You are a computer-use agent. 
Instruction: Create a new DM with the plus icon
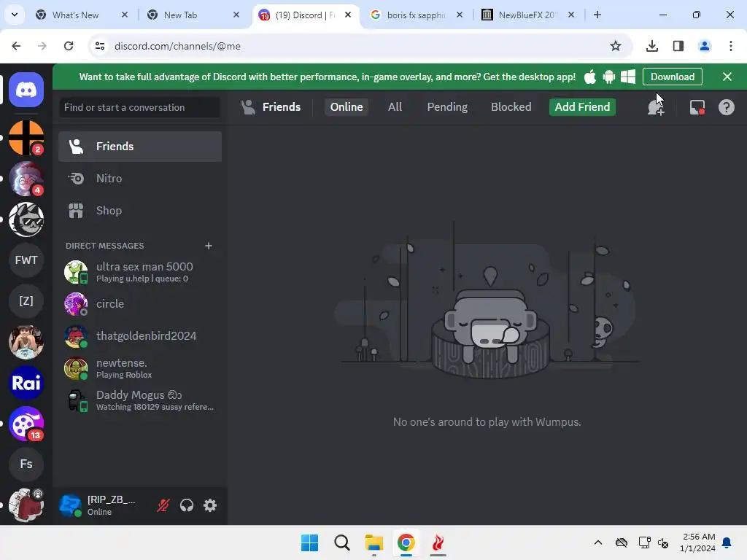[208, 246]
